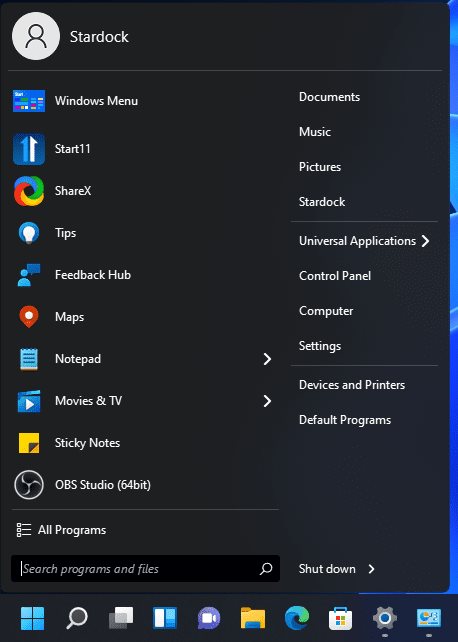The width and height of the screenshot is (458, 642).
Task: Open the Documents folder link
Action: click(329, 97)
